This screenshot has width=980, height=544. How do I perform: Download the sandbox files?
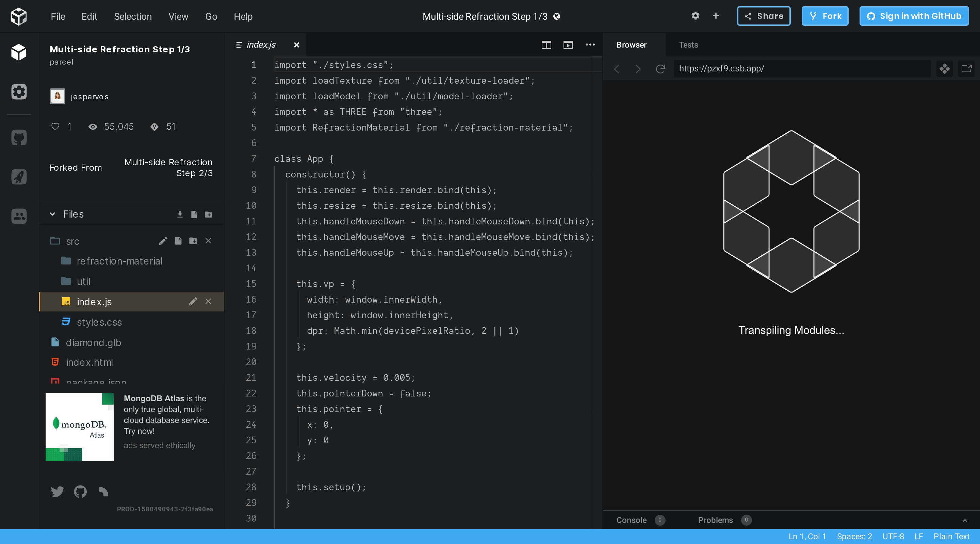180,215
